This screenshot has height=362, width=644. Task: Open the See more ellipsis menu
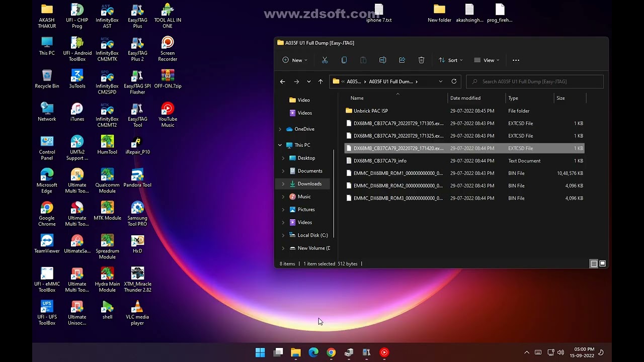coord(516,60)
